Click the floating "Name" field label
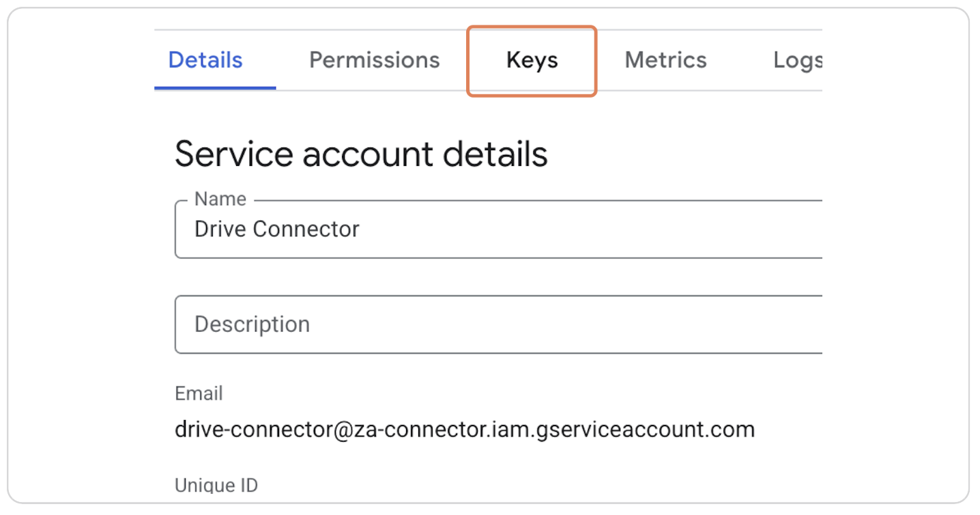980x515 pixels. [x=220, y=199]
